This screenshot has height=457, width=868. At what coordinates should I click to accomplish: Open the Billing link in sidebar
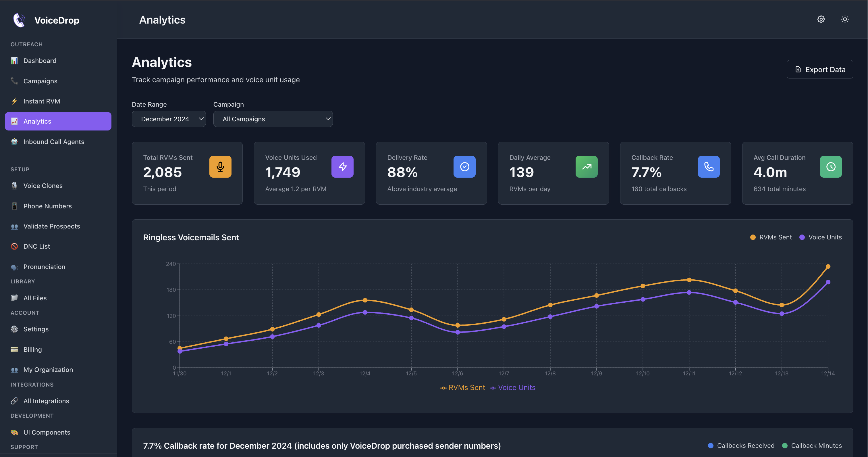(32, 350)
